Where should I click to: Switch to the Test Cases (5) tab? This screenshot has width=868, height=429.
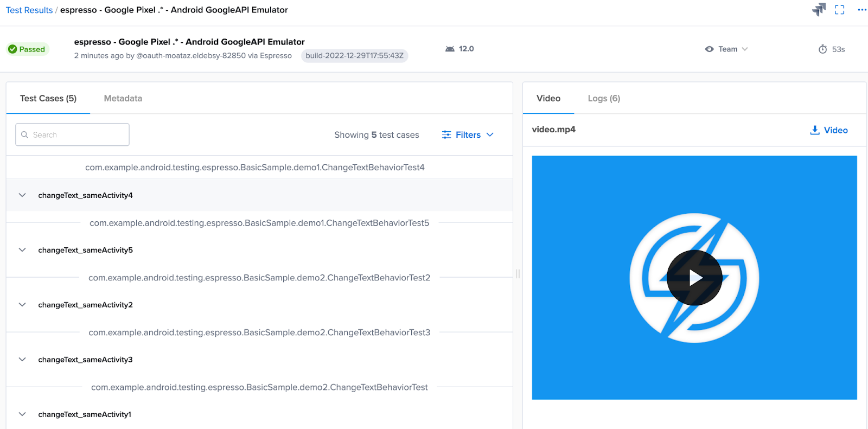48,98
